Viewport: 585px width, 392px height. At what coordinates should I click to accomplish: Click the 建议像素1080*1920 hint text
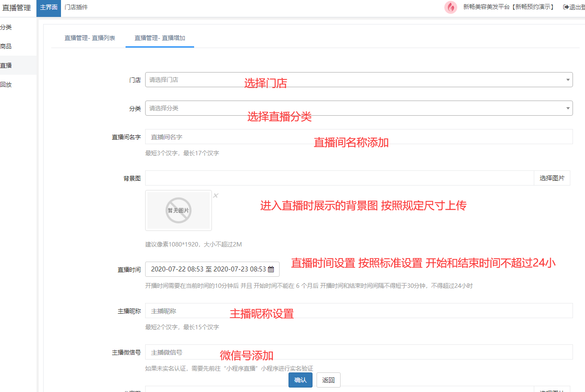pos(193,244)
